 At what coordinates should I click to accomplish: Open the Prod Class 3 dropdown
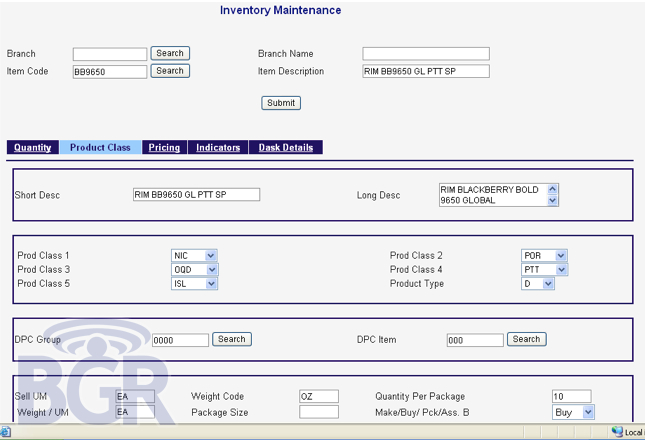[210, 270]
